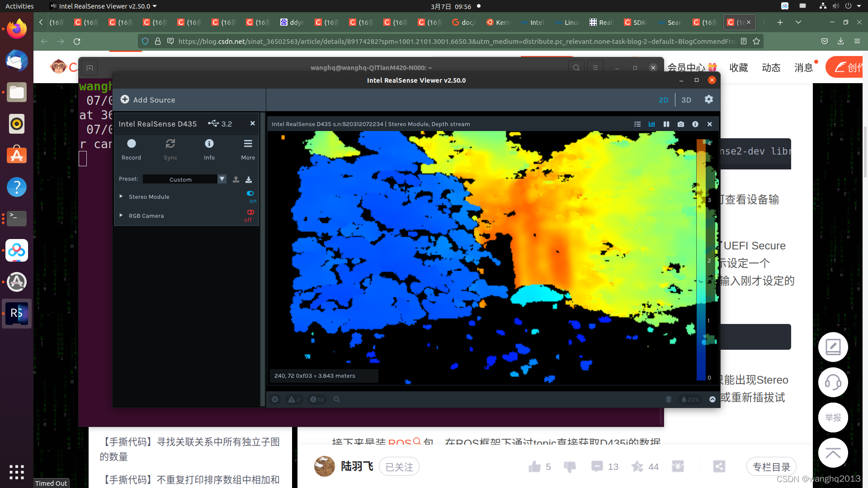Image resolution: width=868 pixels, height=488 pixels.
Task: Switch to the SDK browser tab
Action: (x=636, y=22)
